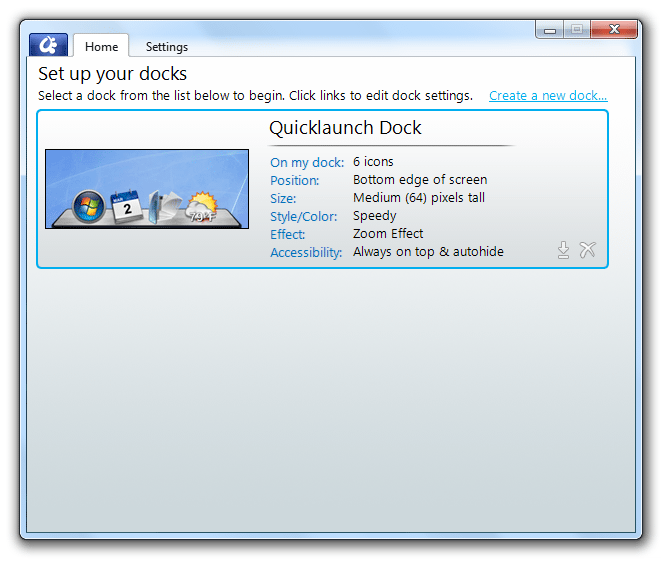Select the Quicklaunch Dock preview thumbnail
The height and width of the screenshot is (561, 665).
(147, 189)
